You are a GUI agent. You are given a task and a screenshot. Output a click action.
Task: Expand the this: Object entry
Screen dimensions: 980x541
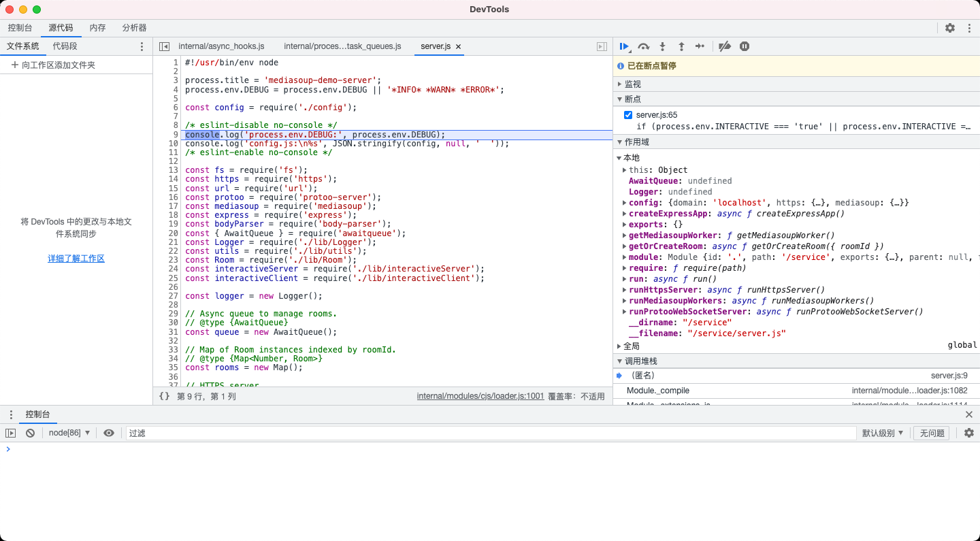625,170
